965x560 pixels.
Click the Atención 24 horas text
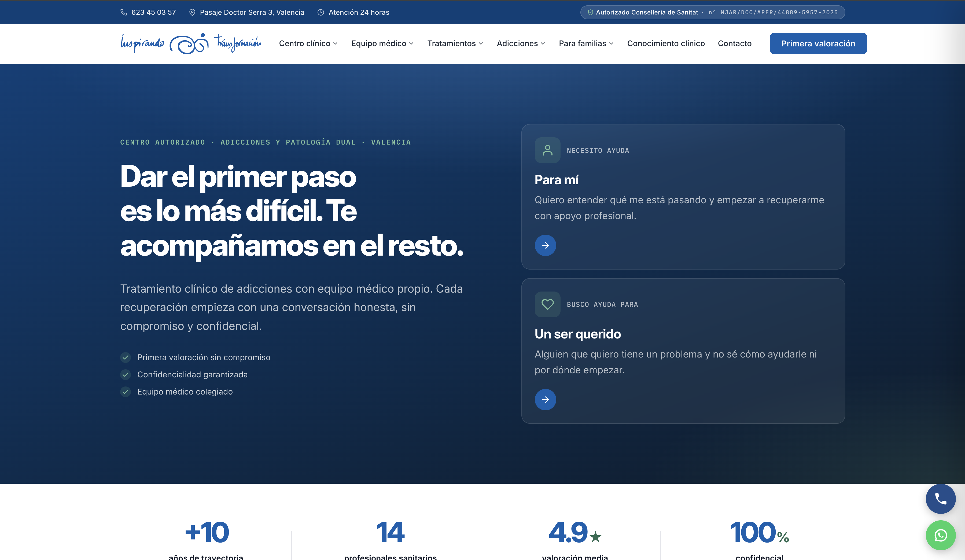(x=359, y=12)
